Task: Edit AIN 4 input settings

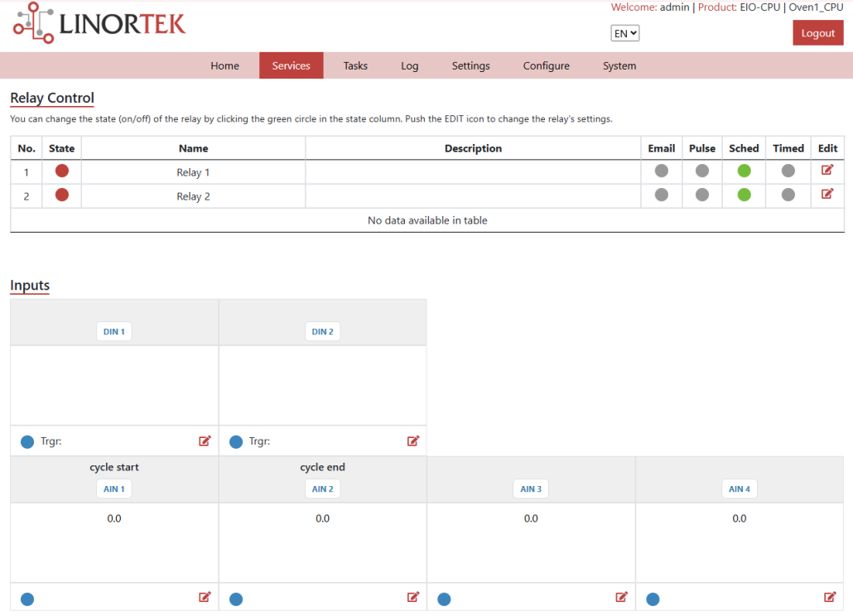Action: point(830,598)
